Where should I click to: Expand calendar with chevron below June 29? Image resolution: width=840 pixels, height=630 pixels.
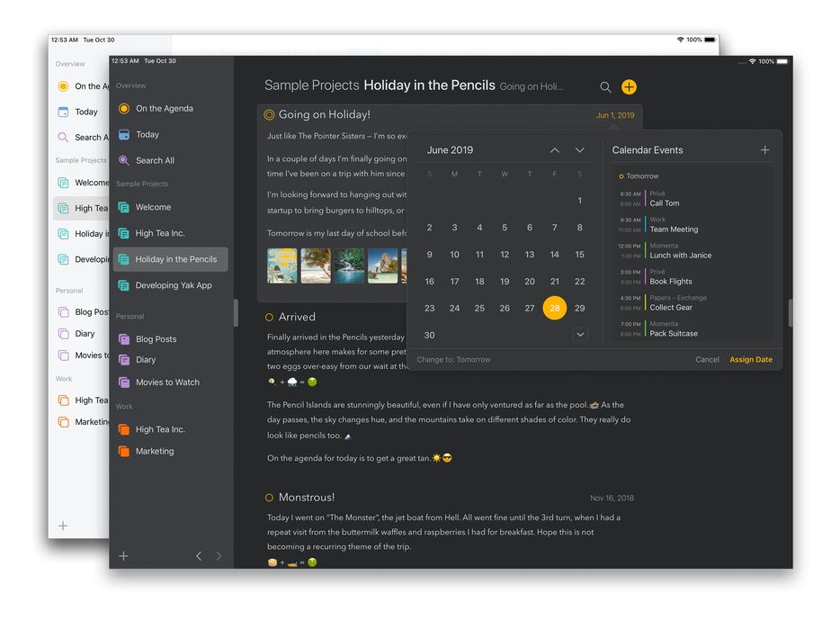tap(580, 335)
